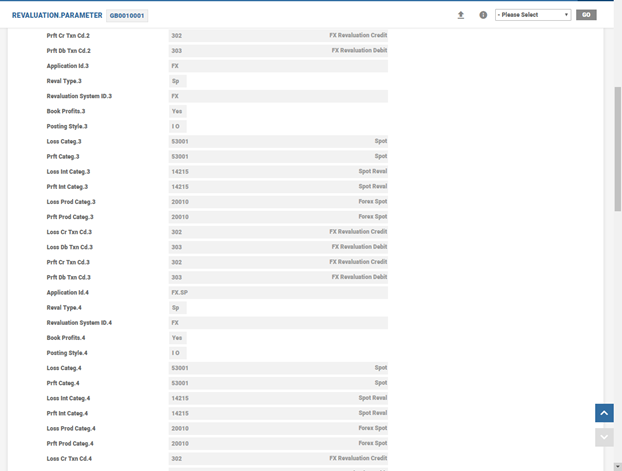Select the Book Profits.4 'Yes' value
This screenshot has width=622, height=471.
(177, 338)
